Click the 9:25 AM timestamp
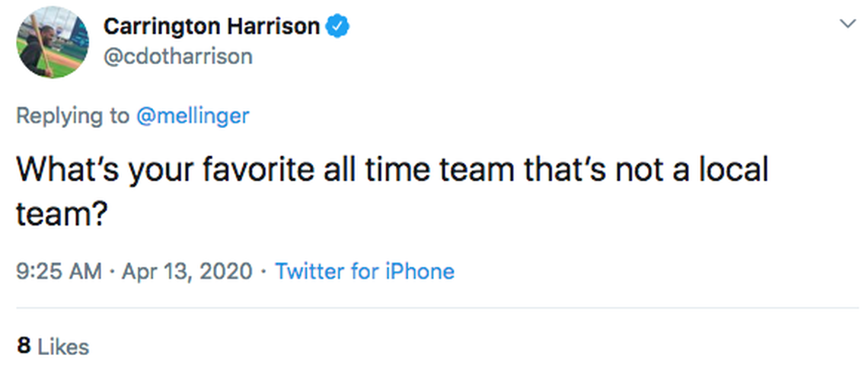This screenshot has height=368, width=868. [x=59, y=271]
